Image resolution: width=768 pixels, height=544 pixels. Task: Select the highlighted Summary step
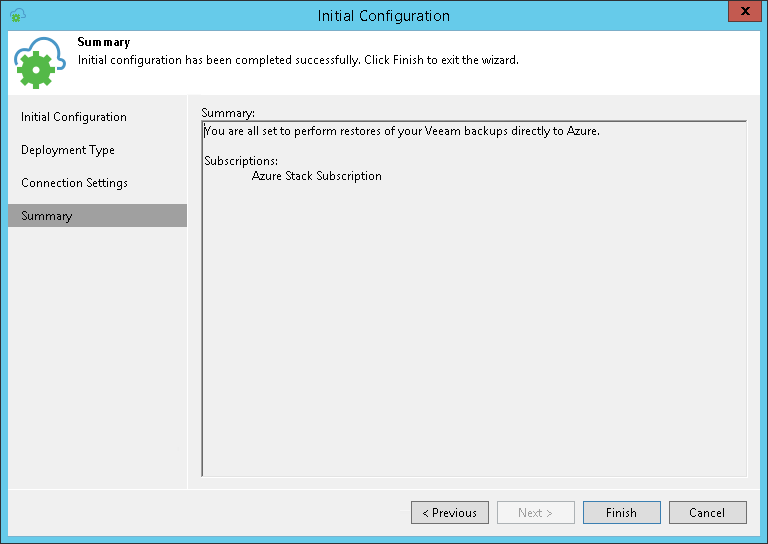tap(97, 215)
